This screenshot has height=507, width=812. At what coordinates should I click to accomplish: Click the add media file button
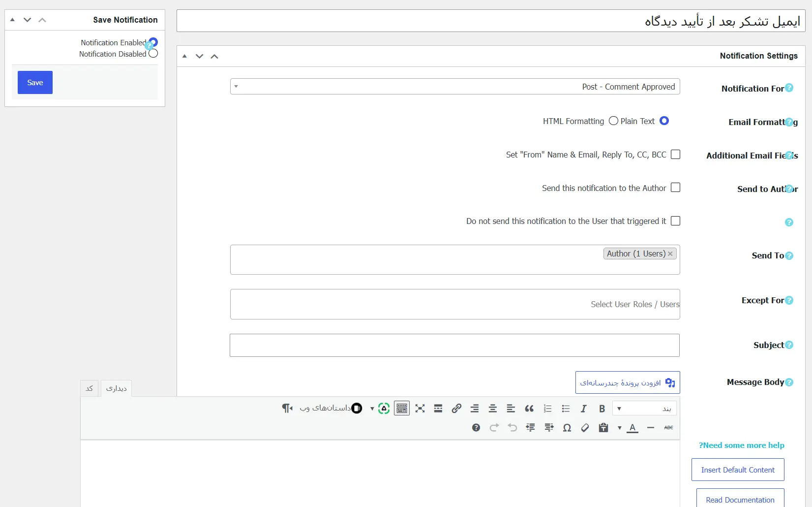point(628,382)
